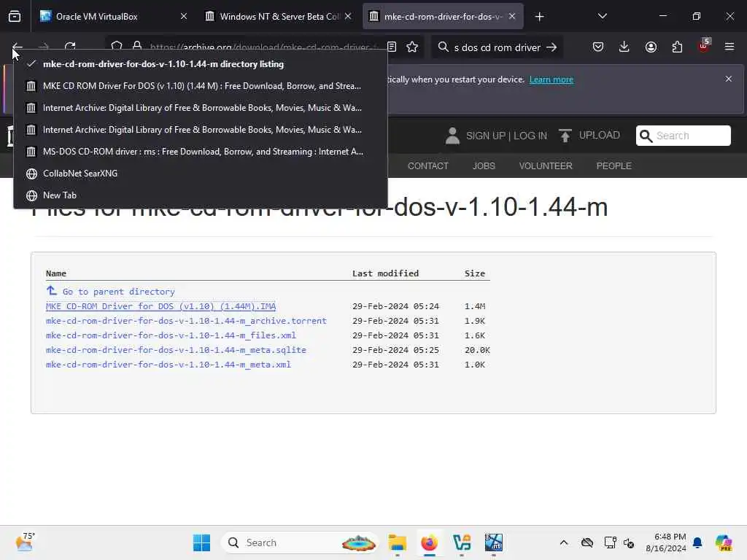747x560 pixels.
Task: Click the 20.0K size value
Action: (477, 350)
